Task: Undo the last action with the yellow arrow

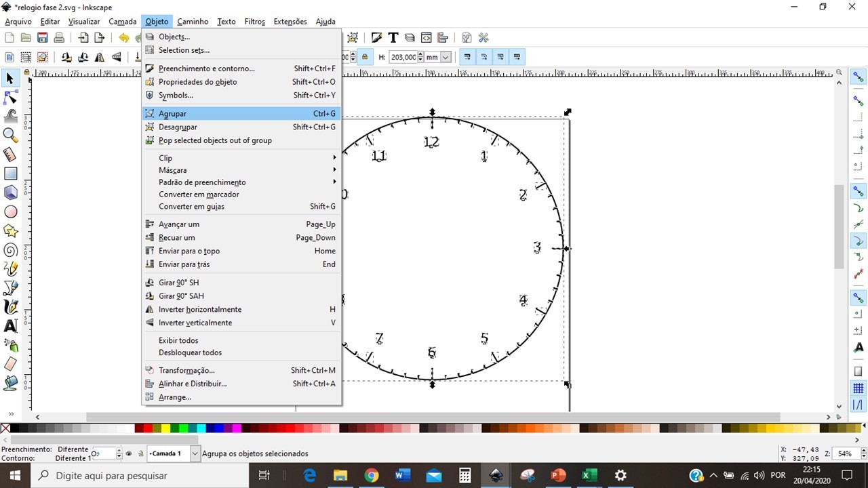Action: tap(123, 38)
